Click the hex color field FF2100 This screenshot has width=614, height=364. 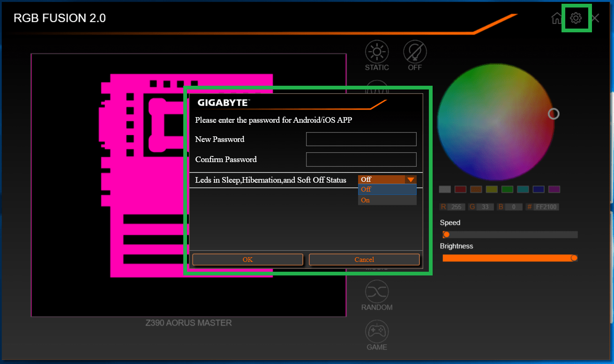[546, 207]
